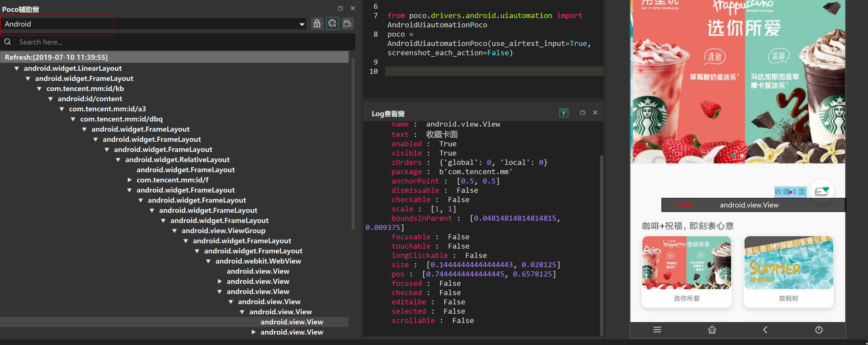Tap the device menu hamburger icon

(657, 329)
